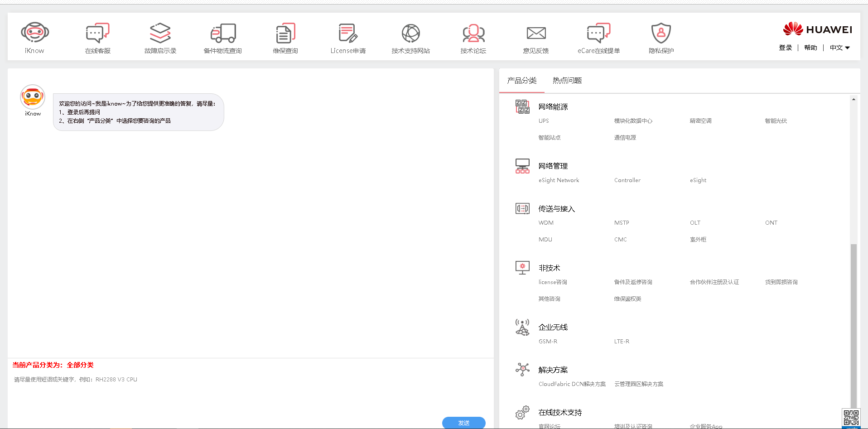Click the 非技术 category icon
This screenshot has width=868, height=429.
click(x=522, y=268)
